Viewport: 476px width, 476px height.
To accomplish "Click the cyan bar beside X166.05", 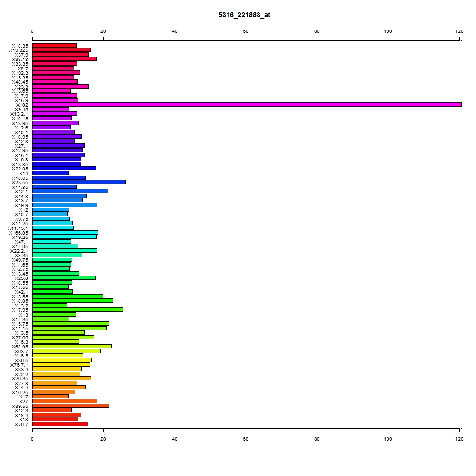I will coord(65,233).
